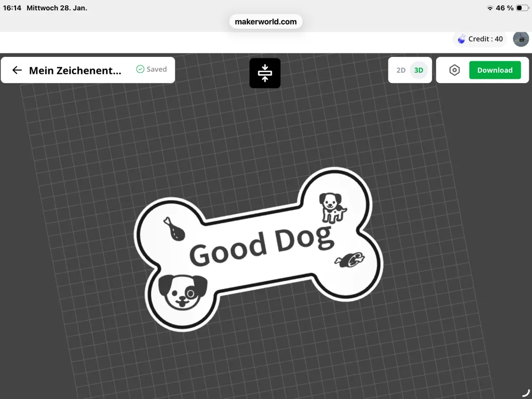Click the project title Mein Zeichenent...
532x399 pixels.
tap(75, 70)
